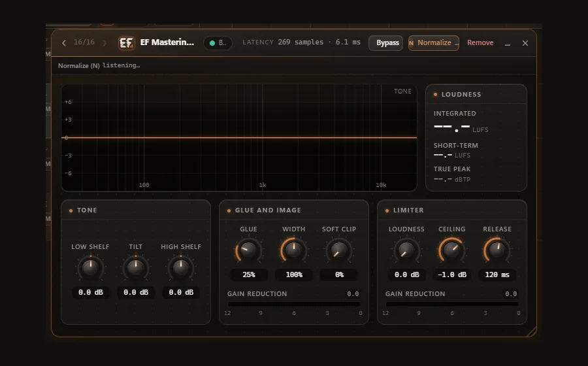Click the 1k frequency axis label
588x366 pixels.
[x=263, y=185]
